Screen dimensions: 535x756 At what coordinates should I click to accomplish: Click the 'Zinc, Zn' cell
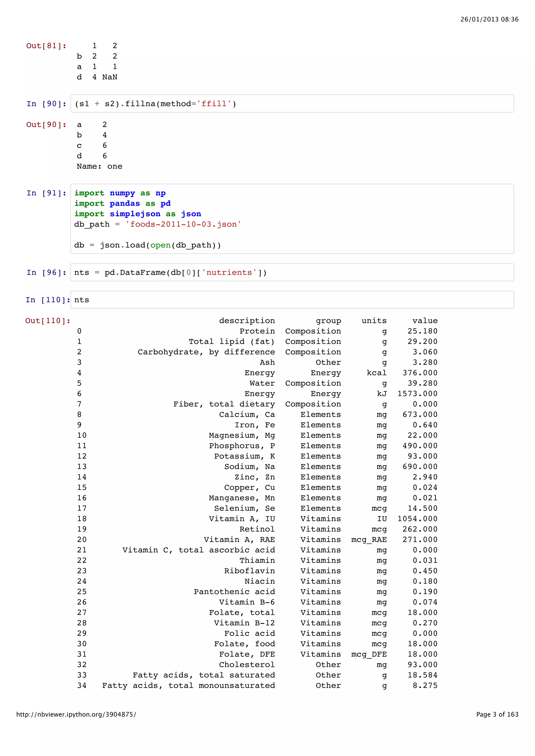[255, 477]
